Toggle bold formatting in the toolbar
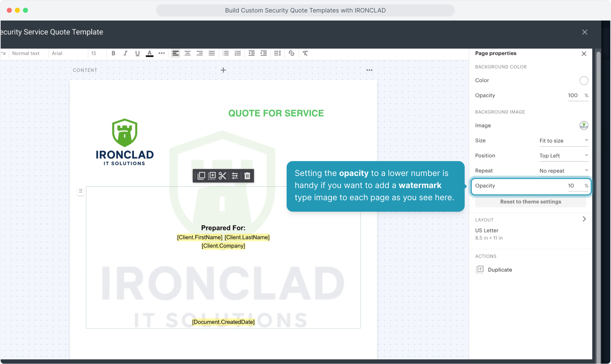This screenshot has height=364, width=611. click(113, 53)
